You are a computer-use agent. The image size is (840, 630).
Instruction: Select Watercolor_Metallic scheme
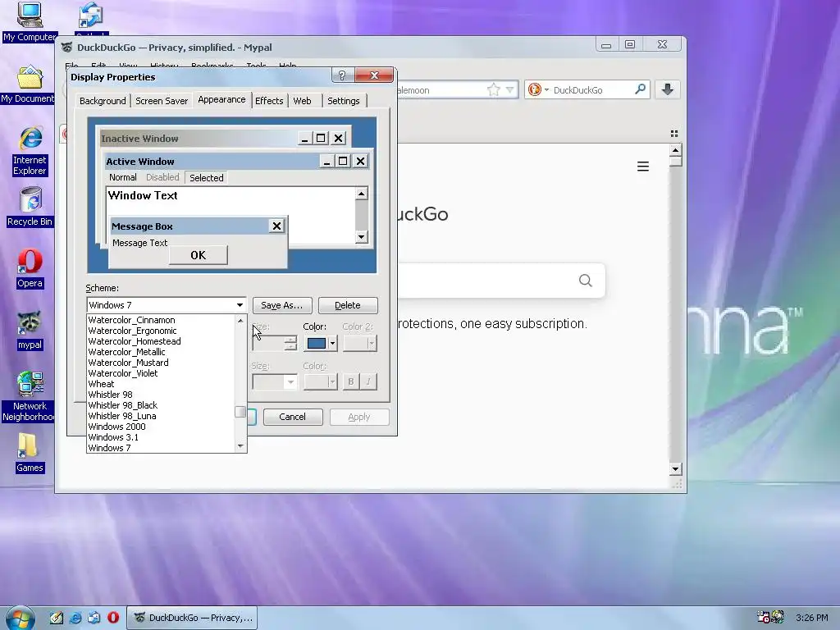click(161, 352)
